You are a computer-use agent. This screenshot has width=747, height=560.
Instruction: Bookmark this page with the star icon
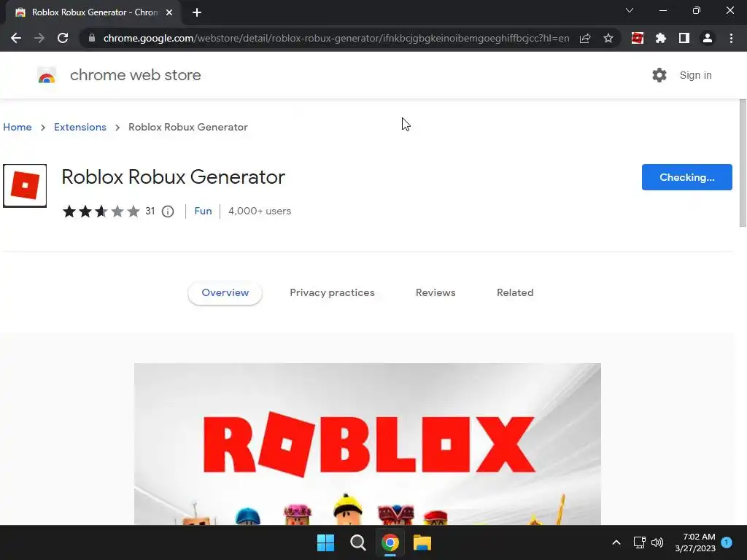608,38
